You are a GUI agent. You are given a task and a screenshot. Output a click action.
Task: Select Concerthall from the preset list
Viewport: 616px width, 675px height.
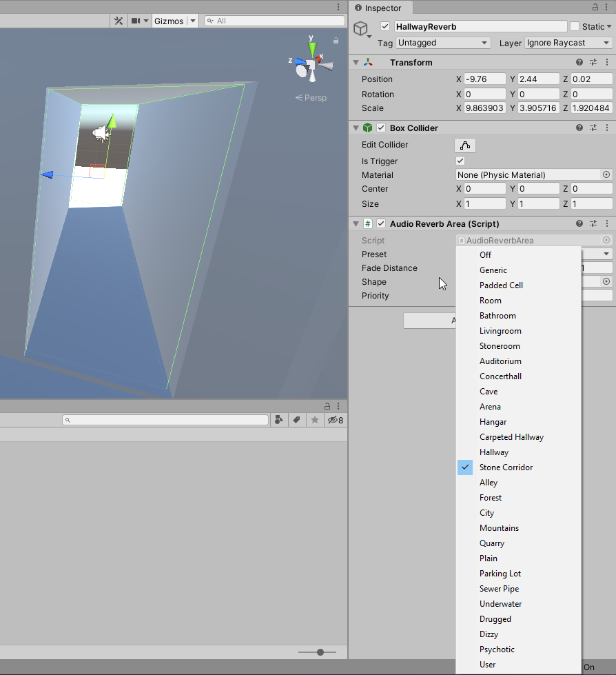(501, 376)
